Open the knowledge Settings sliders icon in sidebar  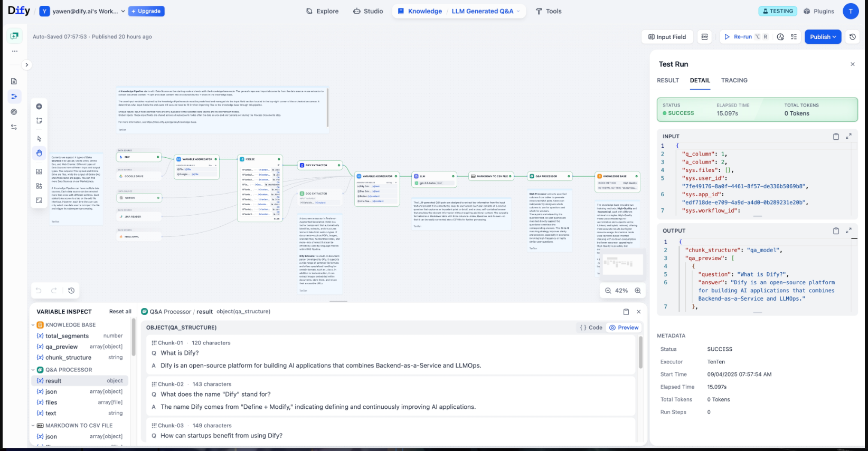pos(14,127)
